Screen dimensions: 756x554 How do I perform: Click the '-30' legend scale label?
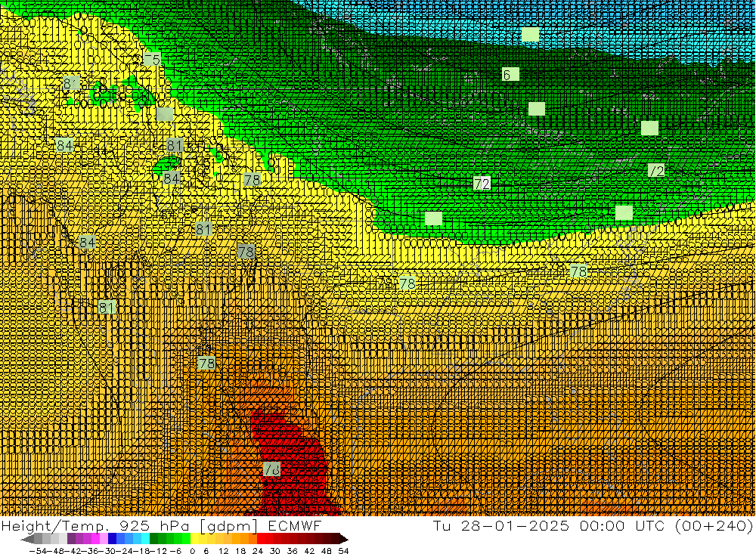(x=107, y=551)
